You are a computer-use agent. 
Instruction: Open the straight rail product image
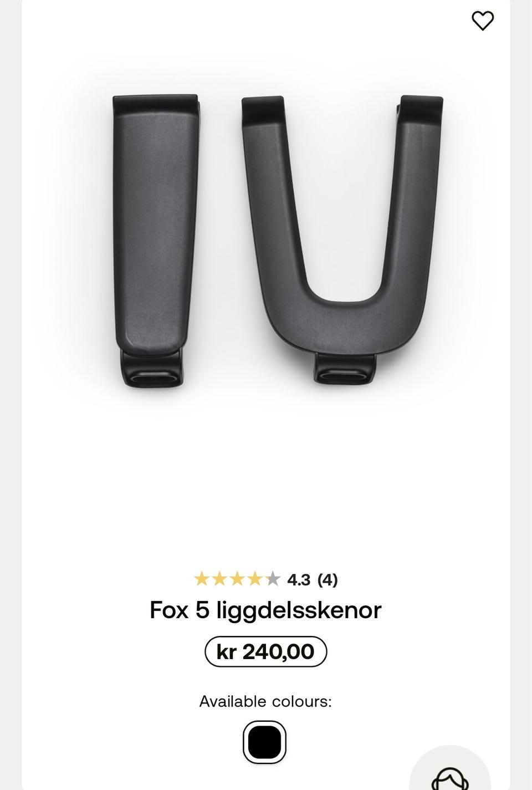(156, 240)
